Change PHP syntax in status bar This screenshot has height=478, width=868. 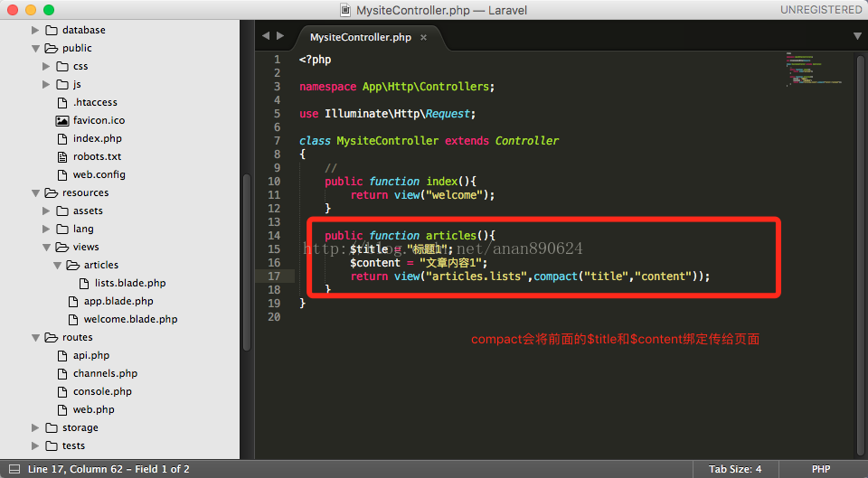821,469
